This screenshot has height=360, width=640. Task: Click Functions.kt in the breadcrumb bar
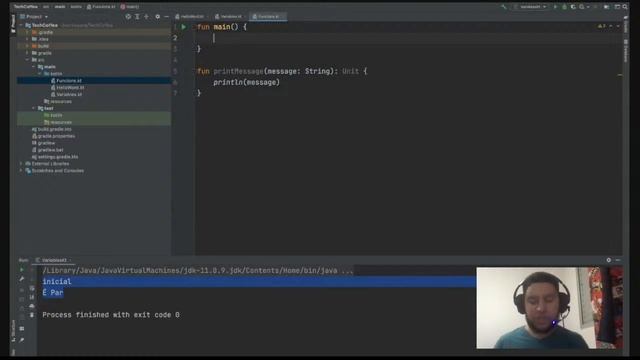coord(101,7)
